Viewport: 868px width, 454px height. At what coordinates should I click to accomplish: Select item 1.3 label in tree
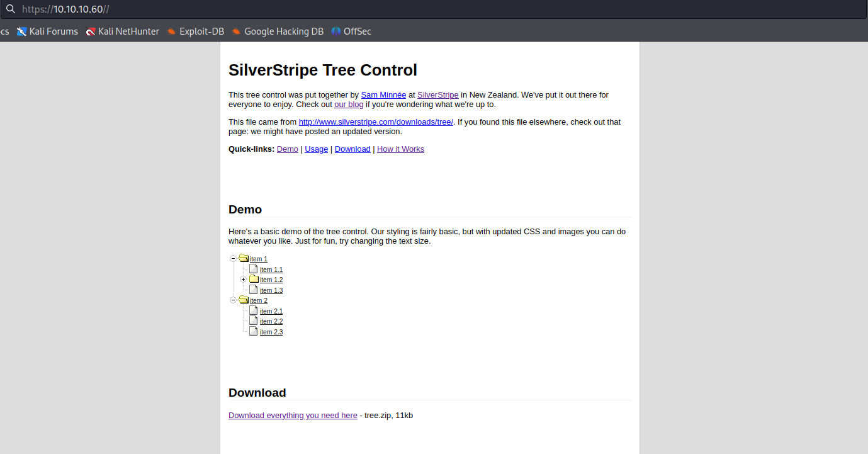click(x=271, y=290)
